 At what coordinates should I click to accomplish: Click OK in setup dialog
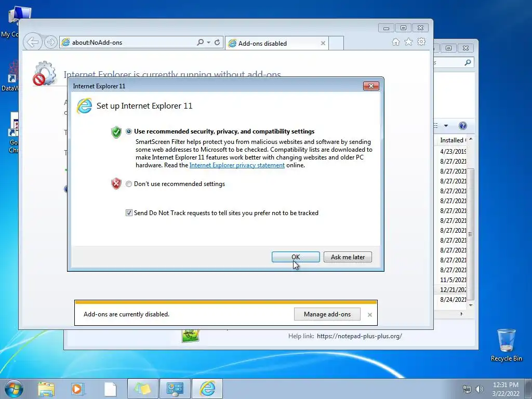tap(296, 257)
